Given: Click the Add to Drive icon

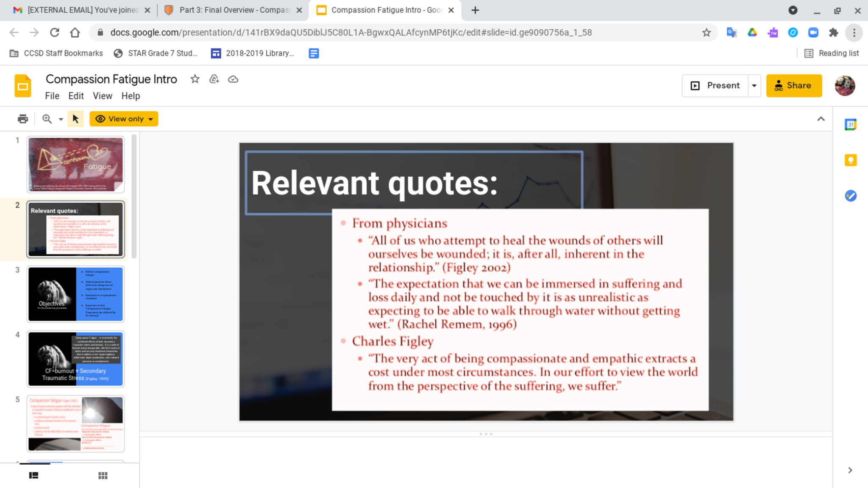Looking at the screenshot, I should pos(214,79).
